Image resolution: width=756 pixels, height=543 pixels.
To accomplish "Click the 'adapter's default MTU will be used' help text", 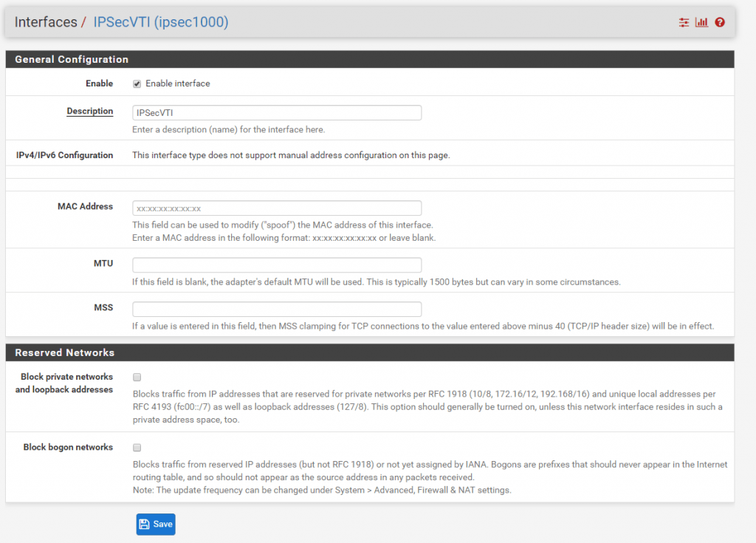I will 377,282.
